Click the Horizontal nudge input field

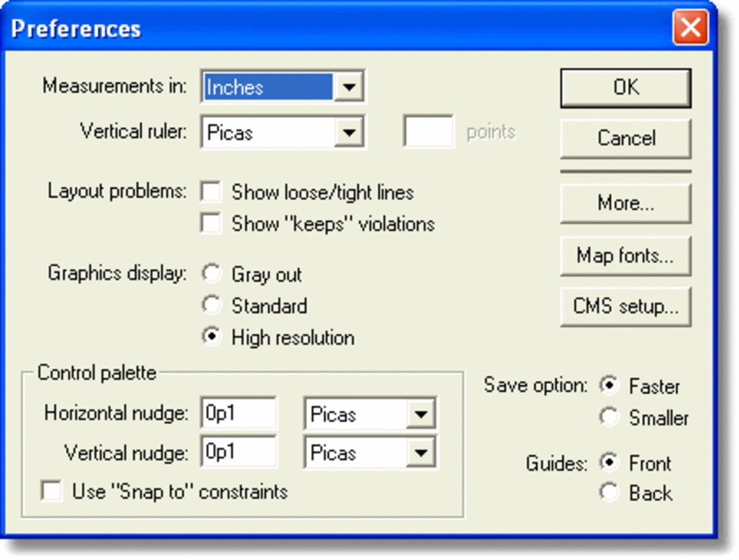coord(239,413)
